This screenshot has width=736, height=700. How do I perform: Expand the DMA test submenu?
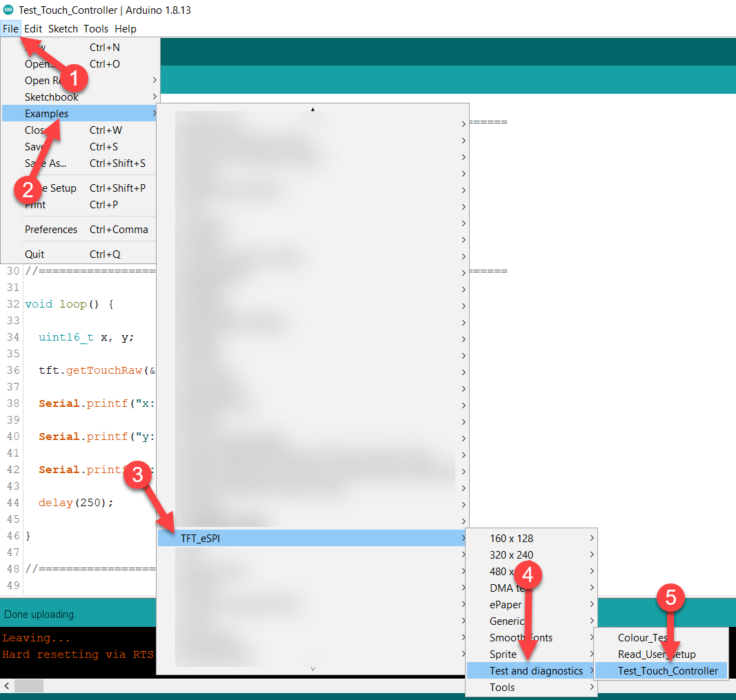point(532,588)
